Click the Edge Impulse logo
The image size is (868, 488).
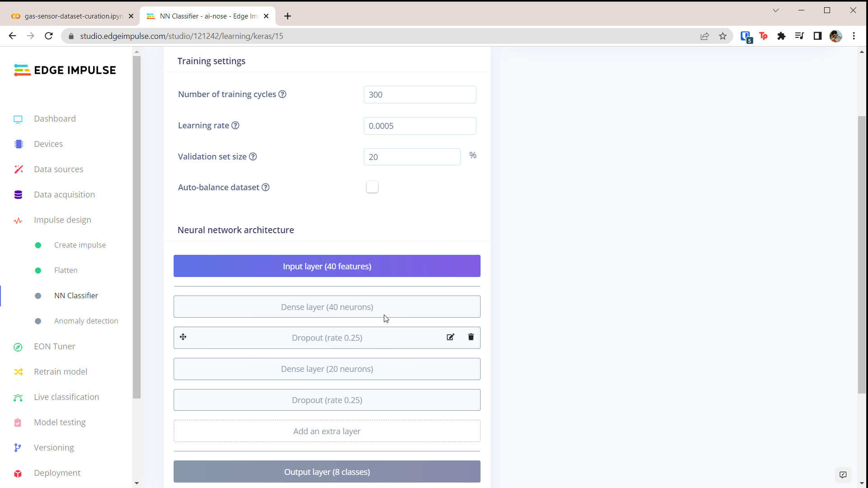(65, 70)
